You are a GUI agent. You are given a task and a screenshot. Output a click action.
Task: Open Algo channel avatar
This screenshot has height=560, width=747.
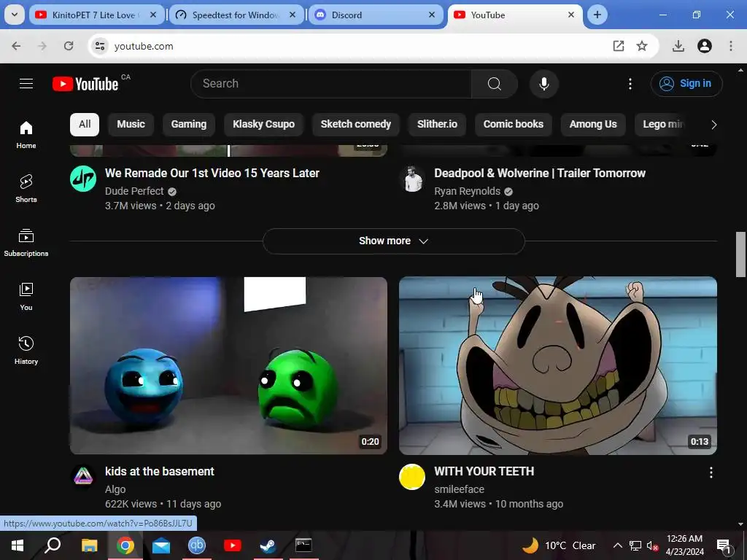83,477
